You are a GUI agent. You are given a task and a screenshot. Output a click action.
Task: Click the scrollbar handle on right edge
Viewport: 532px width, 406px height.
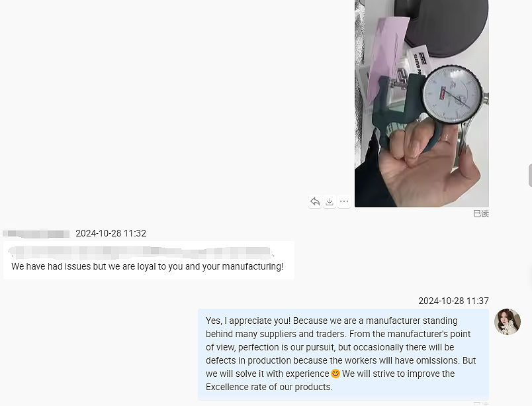tap(530, 175)
